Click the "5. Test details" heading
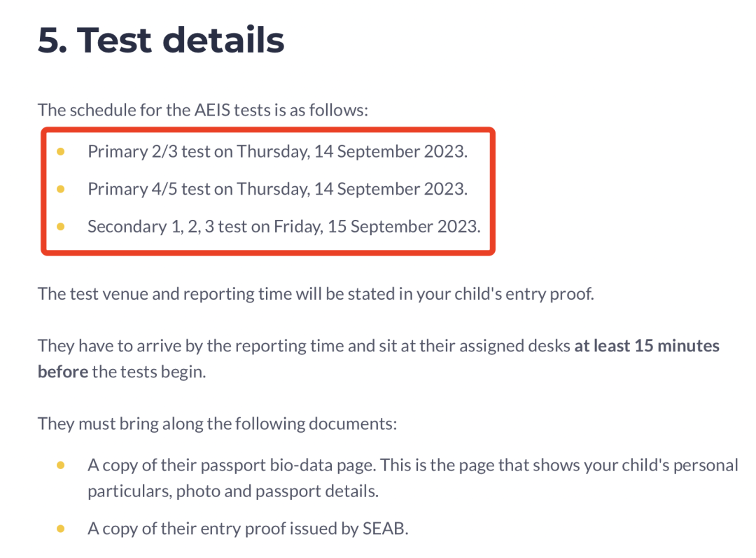The image size is (756, 558). click(x=161, y=39)
